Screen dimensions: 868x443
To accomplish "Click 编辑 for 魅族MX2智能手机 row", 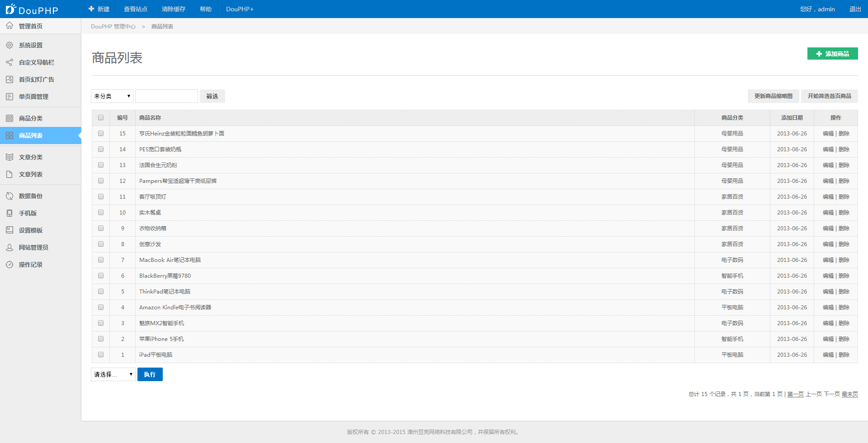I will pyautogui.click(x=828, y=323).
